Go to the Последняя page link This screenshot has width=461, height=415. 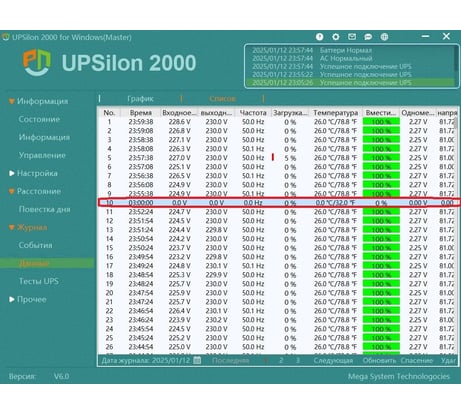pyautogui.click(x=230, y=360)
